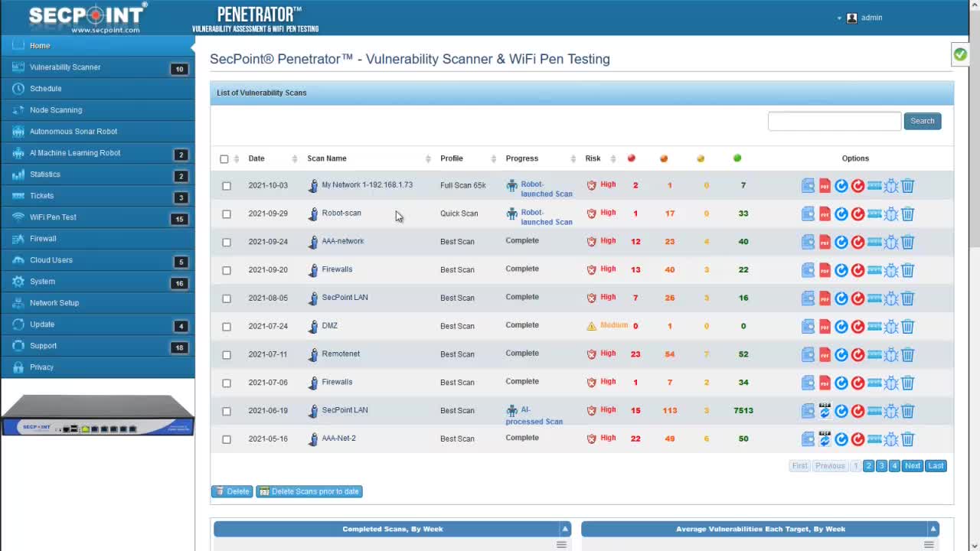Check the box for Robot-scan row

(x=227, y=214)
